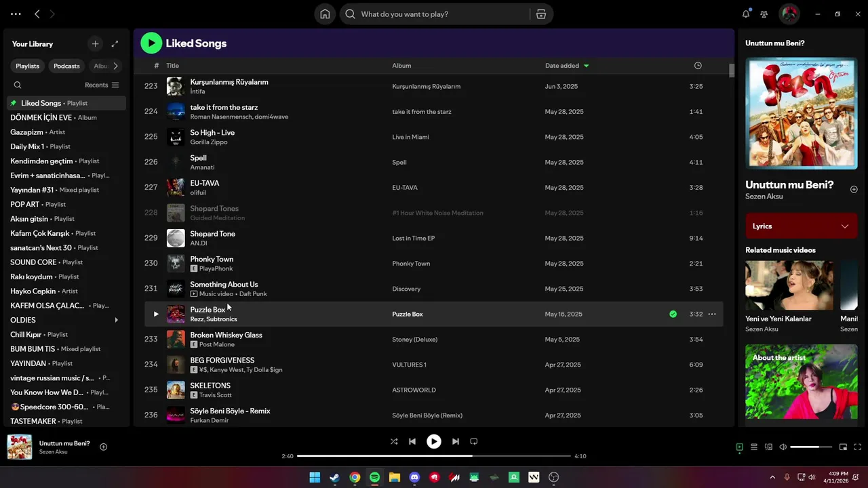This screenshot has height=488, width=868.
Task: Expand the Lyrics section
Action: [x=801, y=226]
